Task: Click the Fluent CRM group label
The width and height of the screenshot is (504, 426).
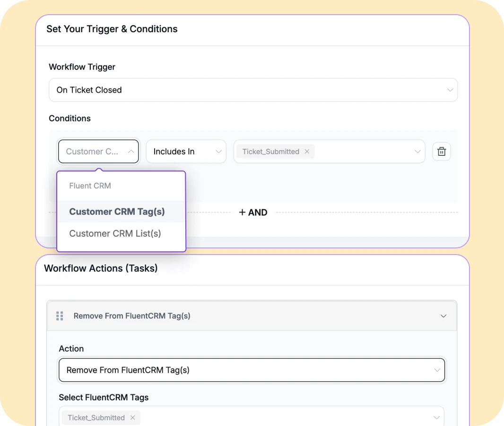Action: [x=90, y=186]
